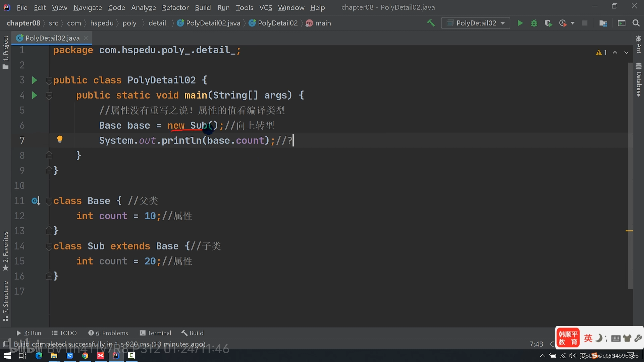Click the tool window quick-access icon in status bar
The image size is (644, 362).
6,344
